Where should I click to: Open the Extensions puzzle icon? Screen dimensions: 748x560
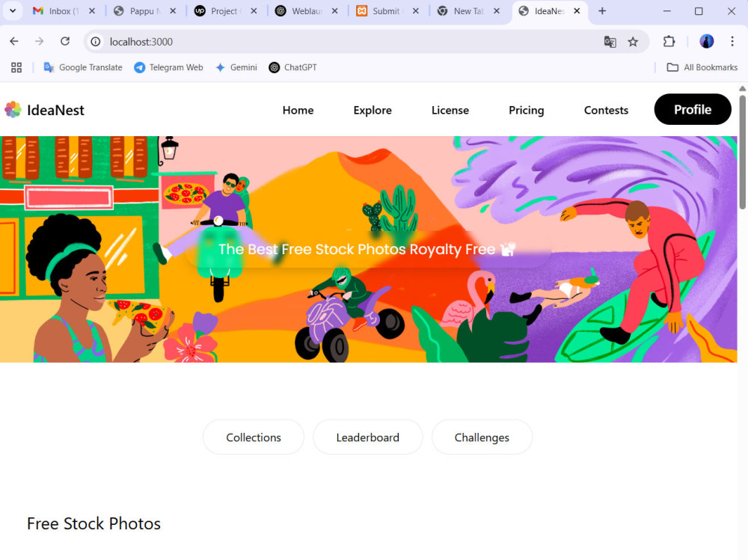click(x=669, y=42)
